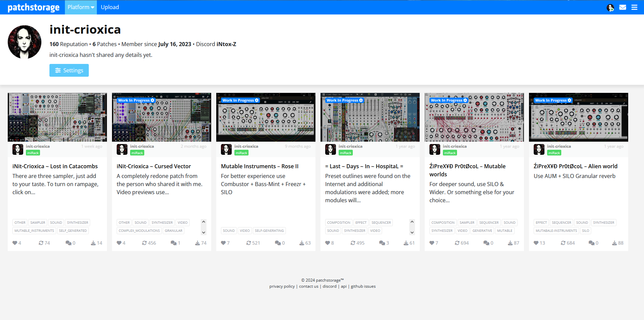Filter by GRANULAR tag
This screenshot has height=320, width=644.
174,231
